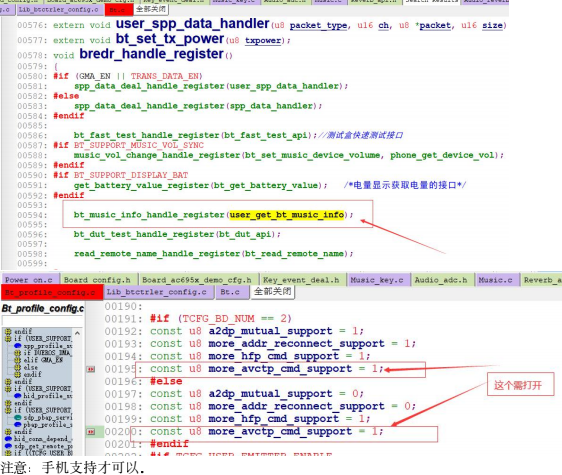Click the 'else' preprocessor icon in symbol list

click(x=17, y=367)
